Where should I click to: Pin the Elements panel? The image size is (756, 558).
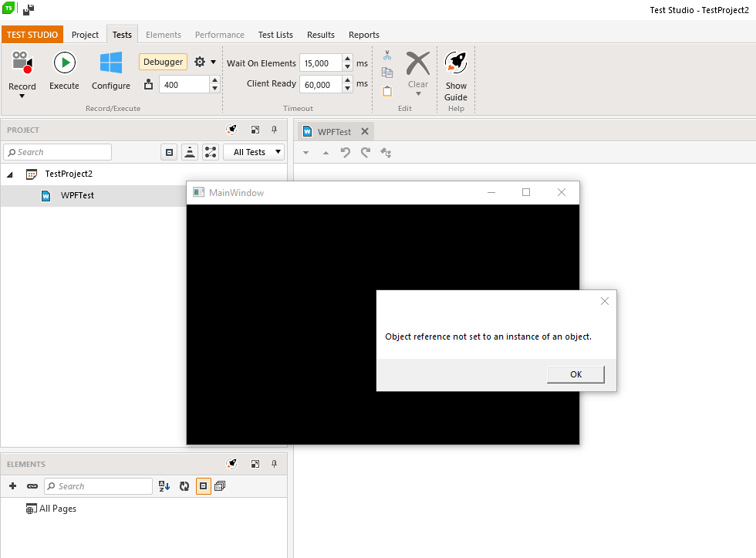click(x=274, y=464)
